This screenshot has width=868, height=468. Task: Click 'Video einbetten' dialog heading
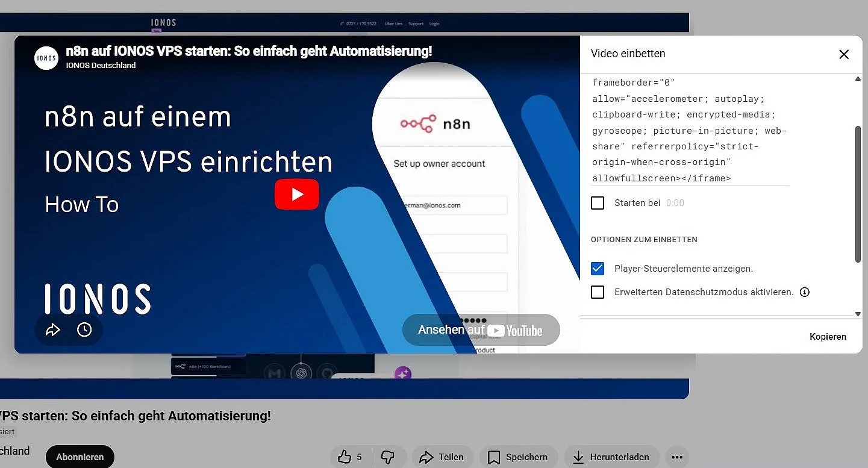(628, 54)
